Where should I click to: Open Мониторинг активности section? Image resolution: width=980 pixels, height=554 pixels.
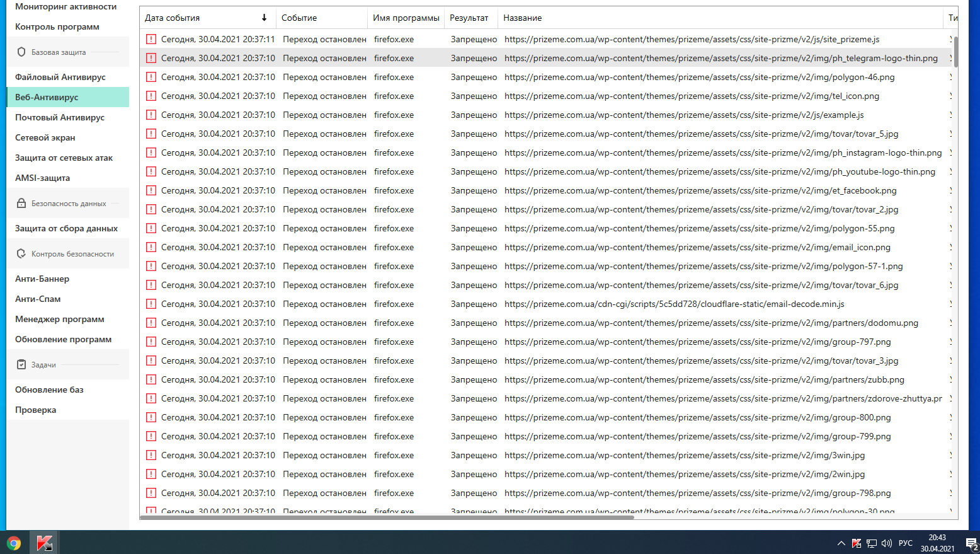66,6
